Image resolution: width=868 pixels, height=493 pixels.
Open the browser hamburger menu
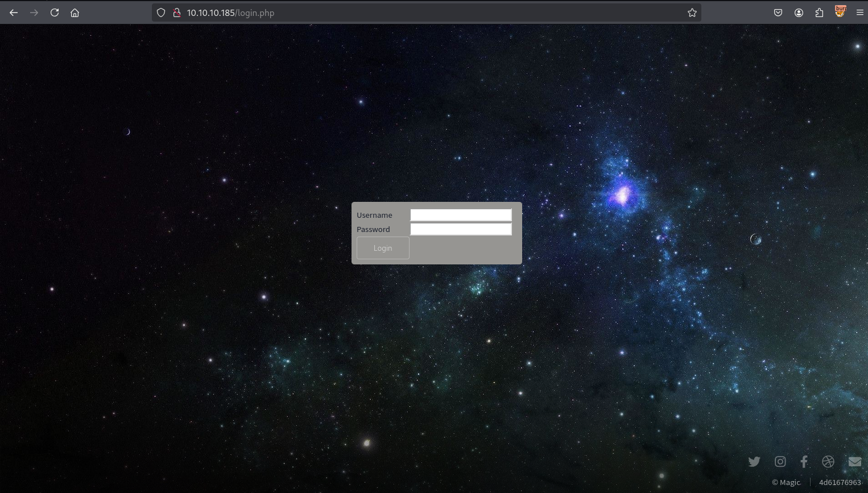pos(859,13)
